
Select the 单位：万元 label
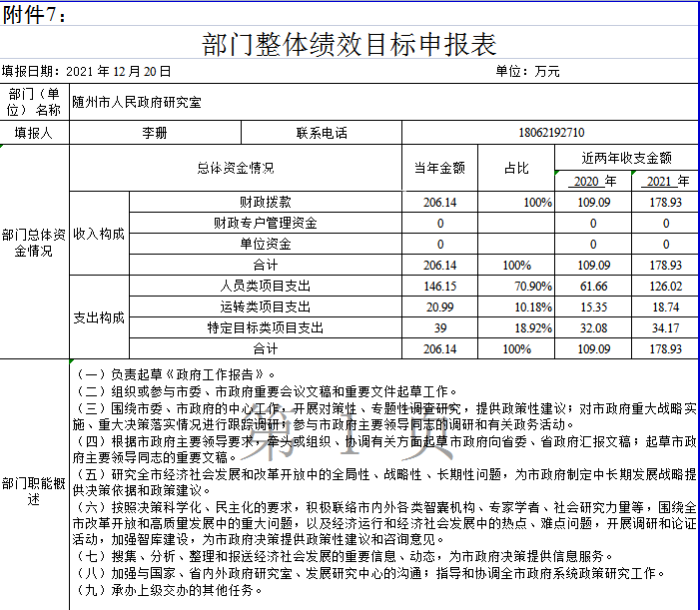(527, 72)
